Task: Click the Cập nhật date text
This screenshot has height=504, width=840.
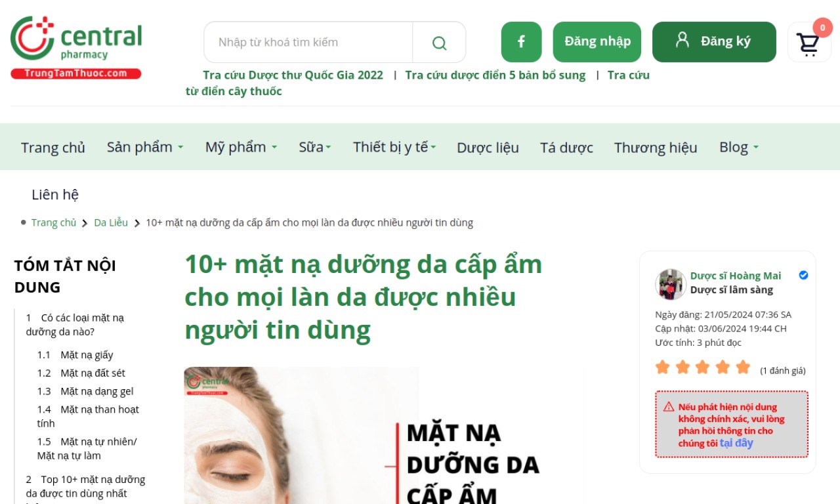Action: coord(721,329)
